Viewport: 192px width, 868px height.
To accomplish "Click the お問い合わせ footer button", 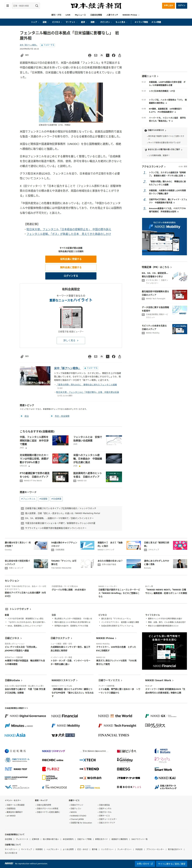I will point(145,864).
